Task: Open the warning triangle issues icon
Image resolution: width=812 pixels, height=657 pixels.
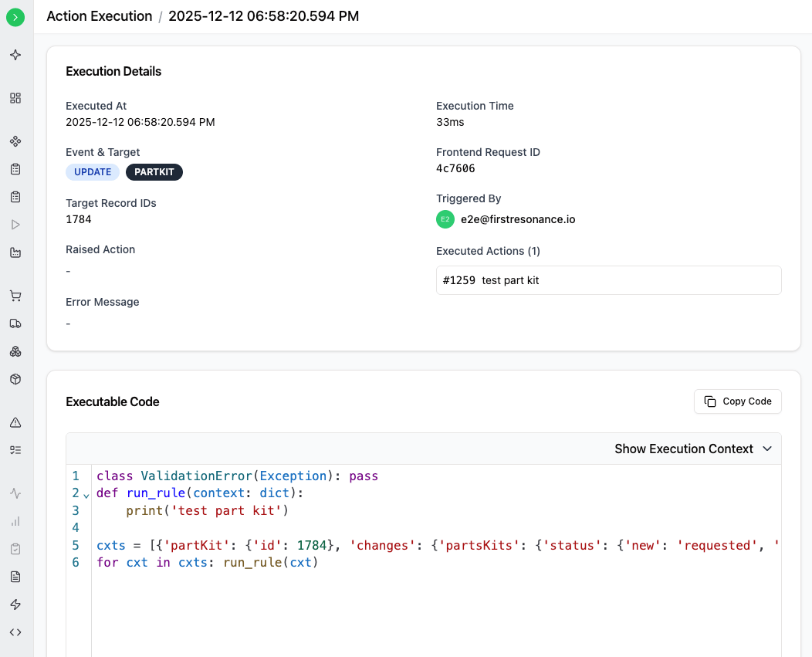Action: 15,422
